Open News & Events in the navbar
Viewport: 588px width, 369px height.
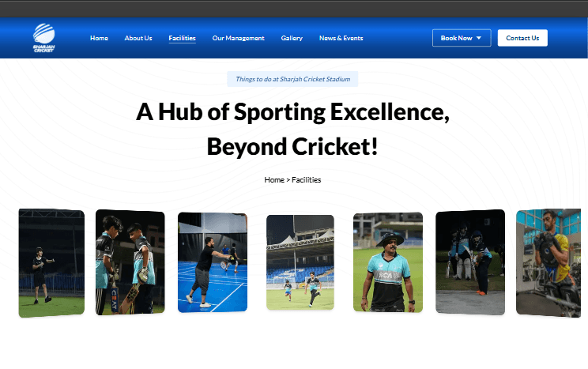(x=341, y=38)
